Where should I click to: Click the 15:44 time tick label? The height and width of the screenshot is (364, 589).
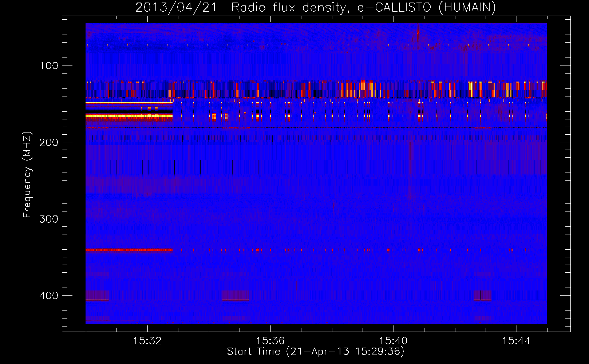(x=517, y=341)
